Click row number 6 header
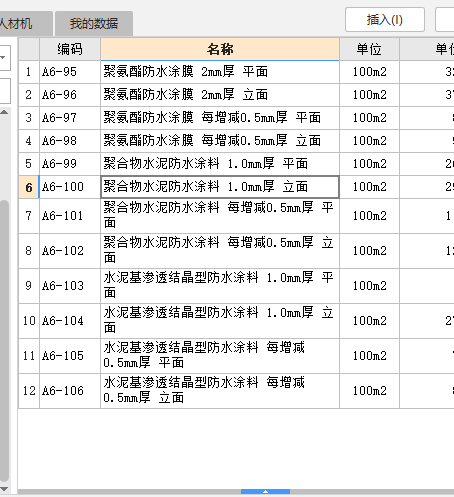454x497 pixels. pyautogui.click(x=29, y=187)
